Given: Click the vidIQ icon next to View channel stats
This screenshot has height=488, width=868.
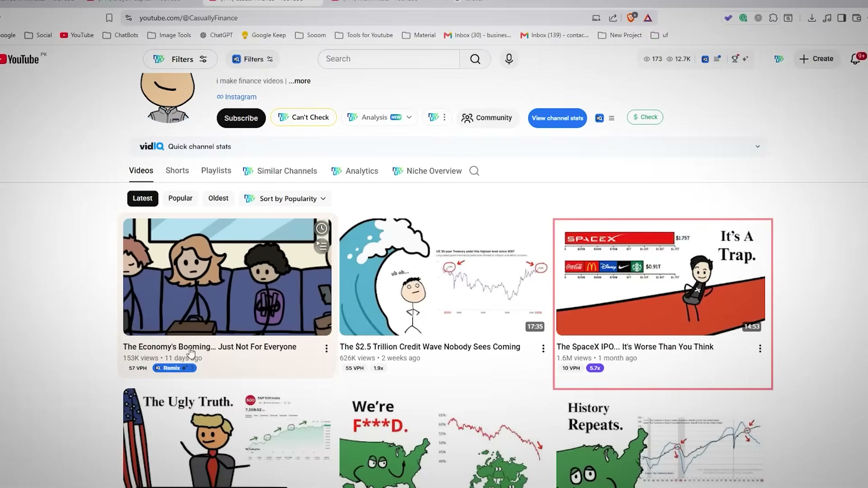Looking at the screenshot, I should coord(599,118).
